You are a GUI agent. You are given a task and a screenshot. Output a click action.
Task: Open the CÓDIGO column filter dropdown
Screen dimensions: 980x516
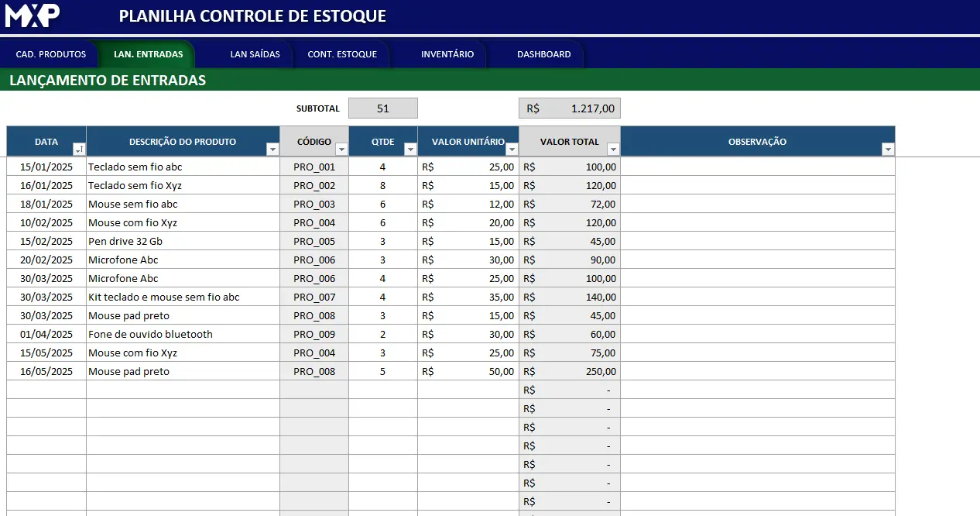point(341,150)
